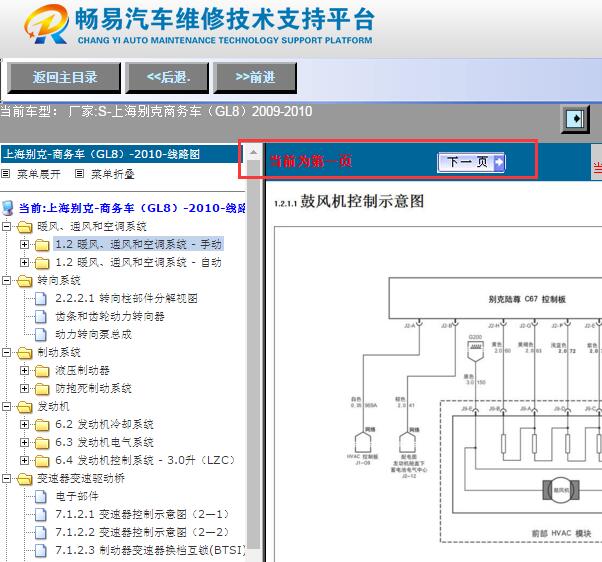Viewport: 602px width, 562px height.
Task: Select the 6.3 发动机电气系统 tree label
Action: (104, 442)
